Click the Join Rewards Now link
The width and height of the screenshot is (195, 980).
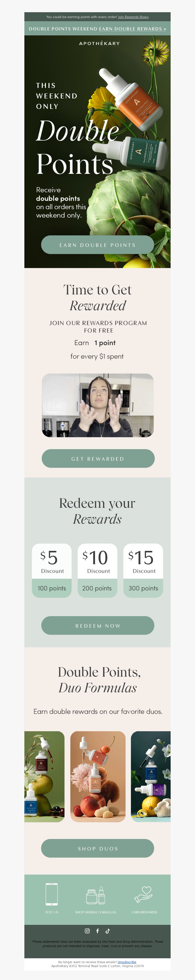pyautogui.click(x=133, y=17)
